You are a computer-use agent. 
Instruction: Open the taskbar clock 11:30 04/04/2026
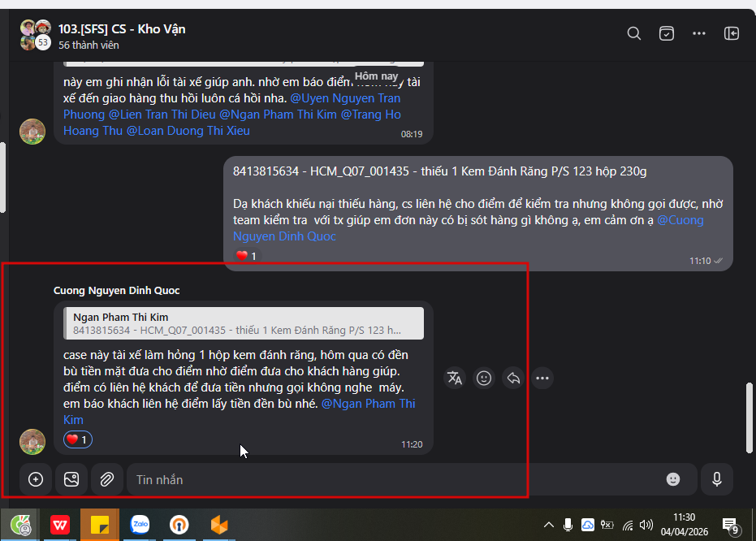tap(685, 525)
